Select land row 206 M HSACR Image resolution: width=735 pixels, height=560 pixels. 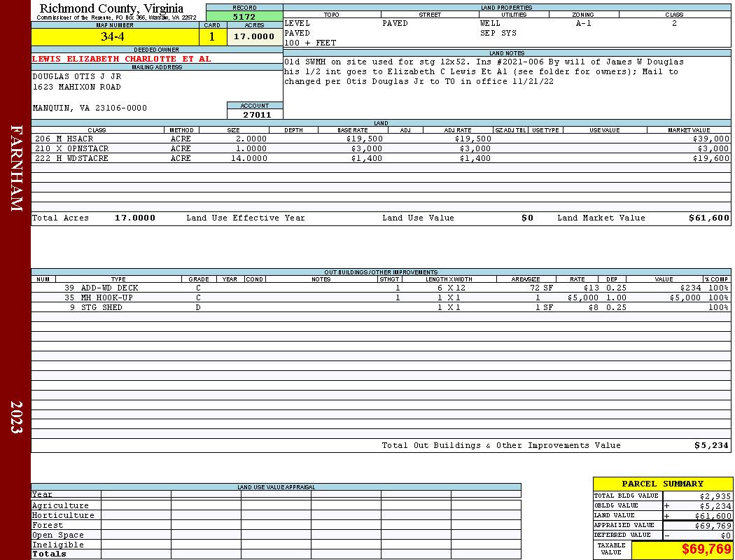[x=381, y=139]
